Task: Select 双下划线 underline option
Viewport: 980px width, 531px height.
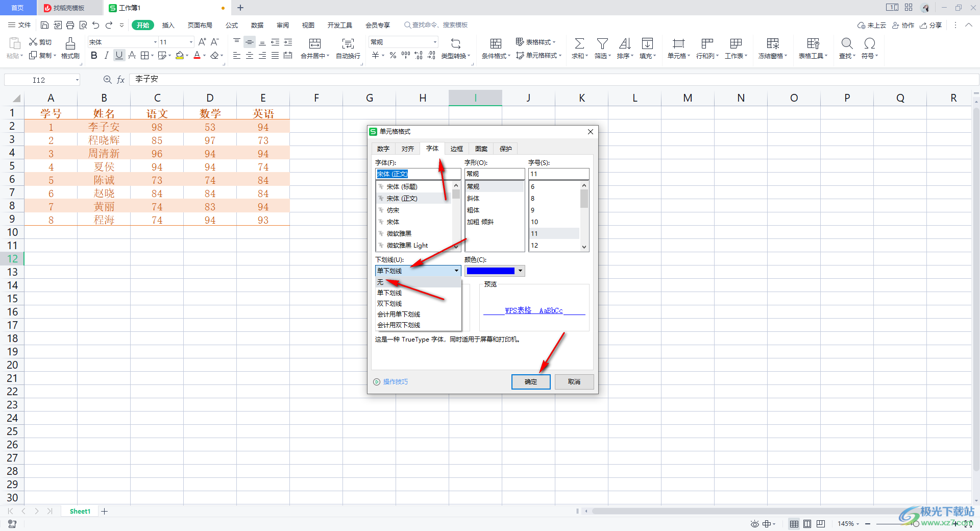Action: point(418,303)
